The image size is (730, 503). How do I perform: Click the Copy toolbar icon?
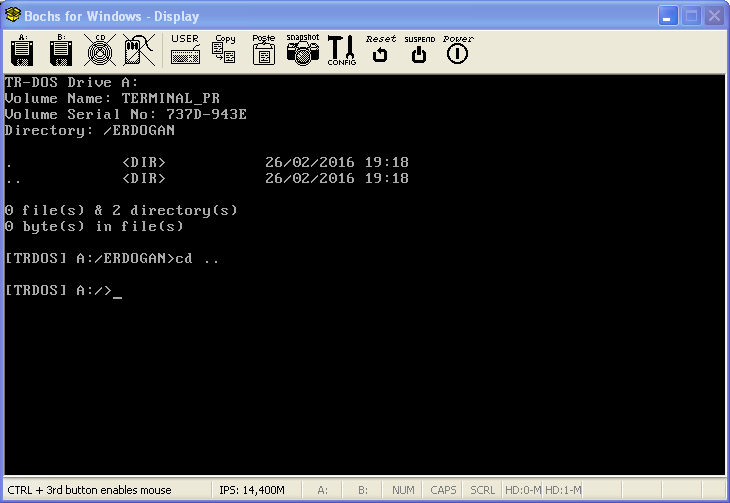[224, 49]
